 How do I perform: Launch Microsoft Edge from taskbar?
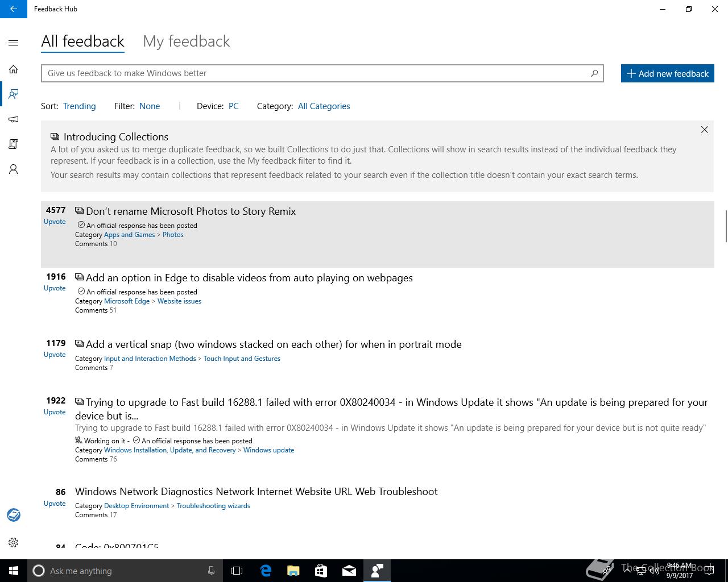point(265,571)
